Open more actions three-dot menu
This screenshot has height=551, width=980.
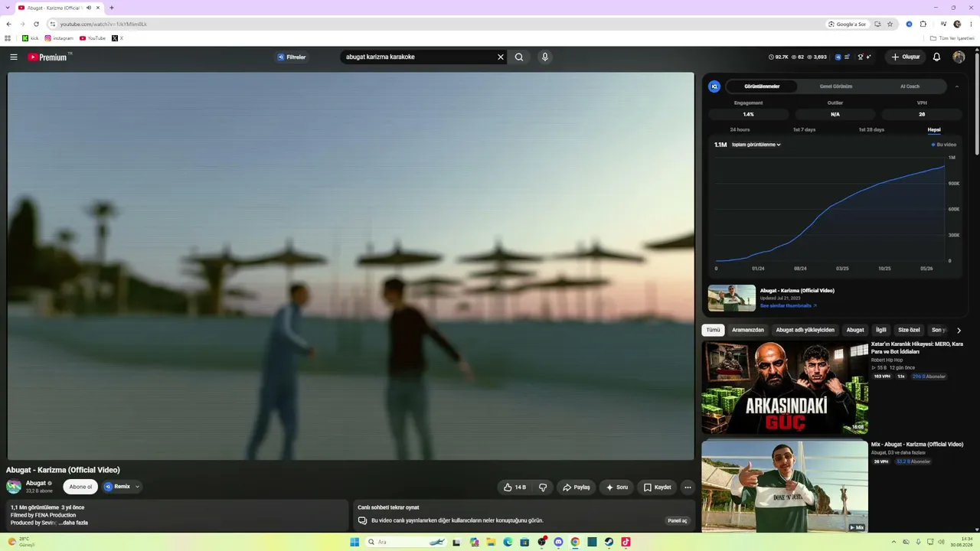point(688,487)
